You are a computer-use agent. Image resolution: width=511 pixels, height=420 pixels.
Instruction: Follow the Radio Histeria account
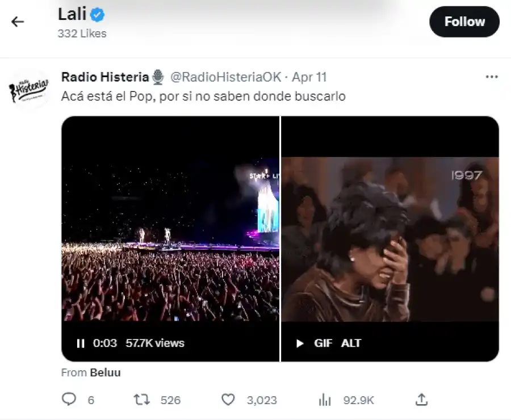(x=464, y=22)
